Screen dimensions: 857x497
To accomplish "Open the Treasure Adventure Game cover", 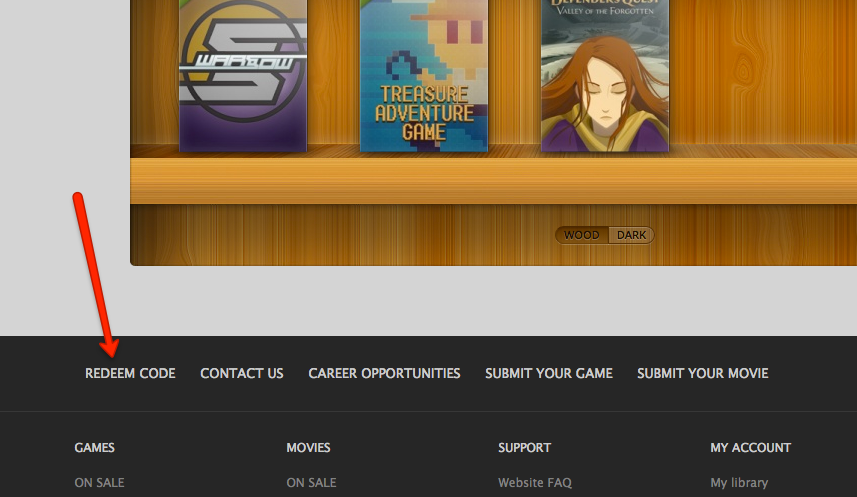I will point(424,75).
